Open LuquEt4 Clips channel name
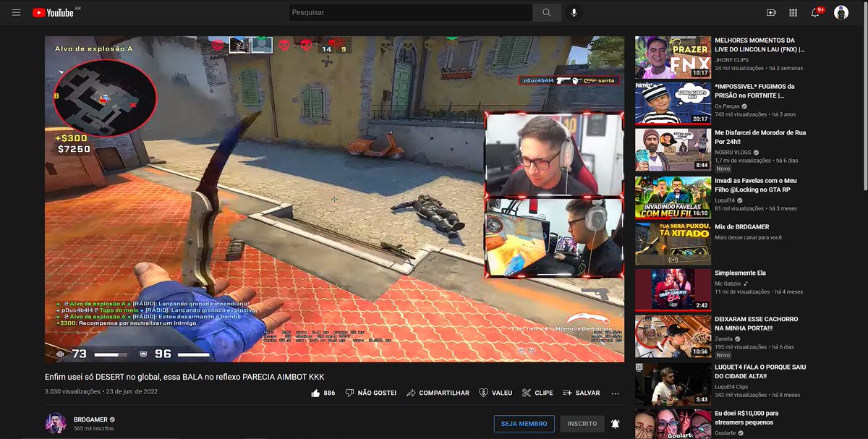 click(731, 385)
